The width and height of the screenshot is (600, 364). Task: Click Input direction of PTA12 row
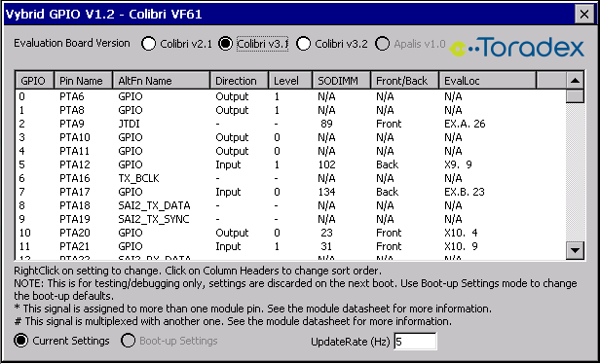(228, 164)
